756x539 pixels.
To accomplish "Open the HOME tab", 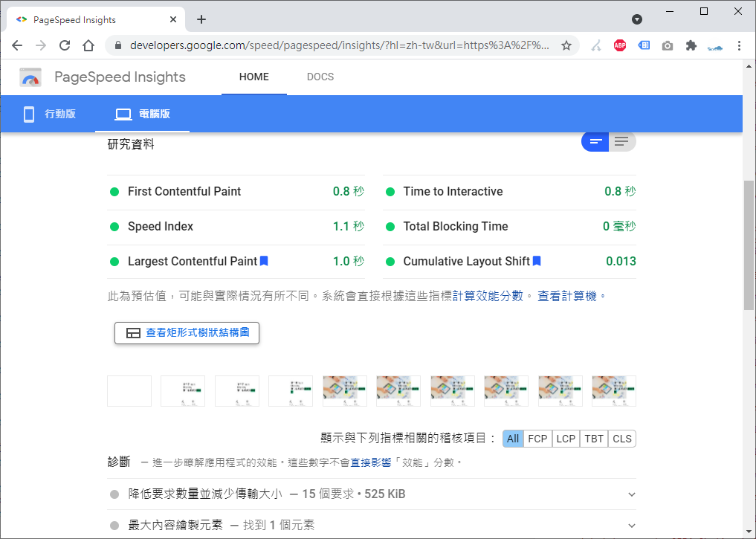I will coord(254,77).
